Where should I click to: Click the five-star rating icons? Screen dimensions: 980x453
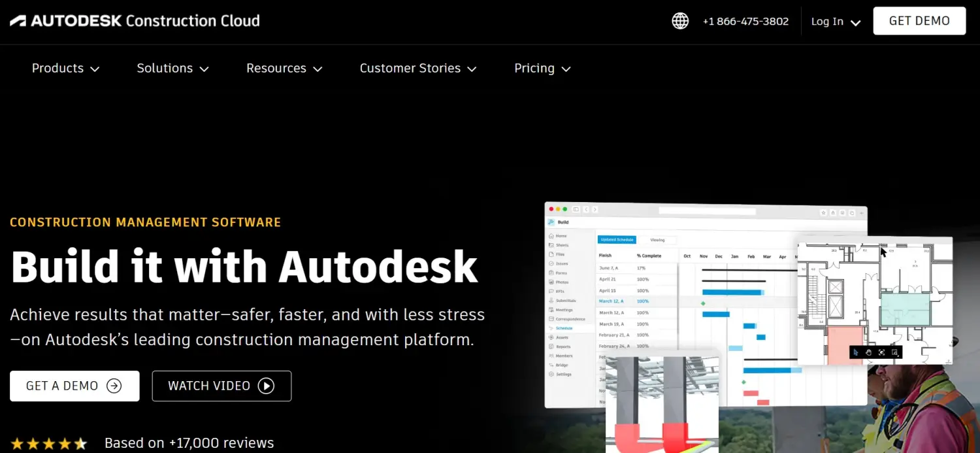(49, 444)
